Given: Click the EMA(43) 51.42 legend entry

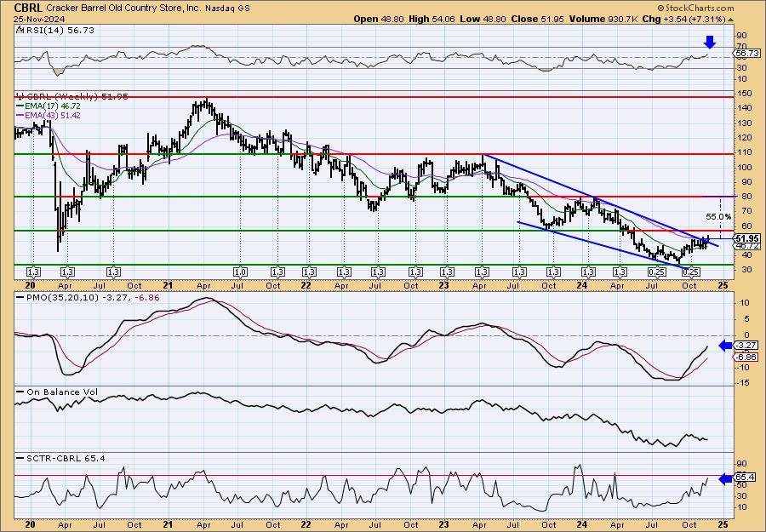Looking at the screenshot, I should tap(54, 115).
